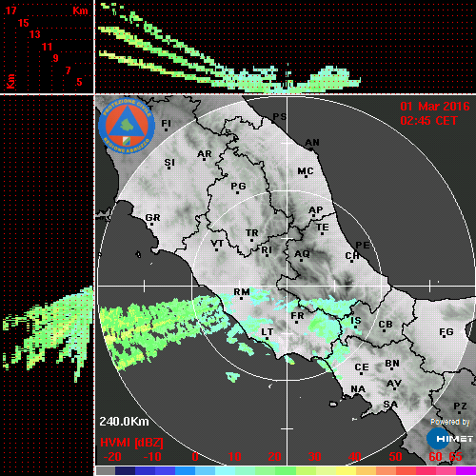Click the TR city marker
This screenshot has width=476, height=476.
(252, 234)
